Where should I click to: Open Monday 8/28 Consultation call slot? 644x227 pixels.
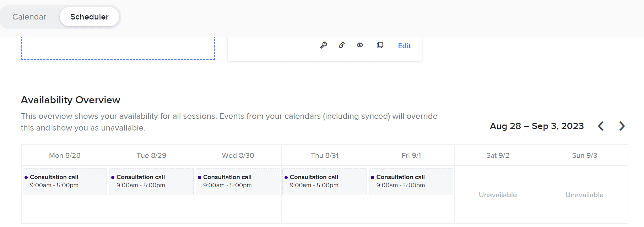pyautogui.click(x=65, y=181)
